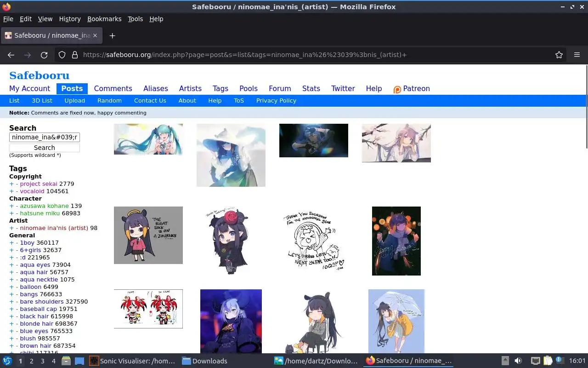Open the Hatsune Miku thumbnail image

click(148, 139)
